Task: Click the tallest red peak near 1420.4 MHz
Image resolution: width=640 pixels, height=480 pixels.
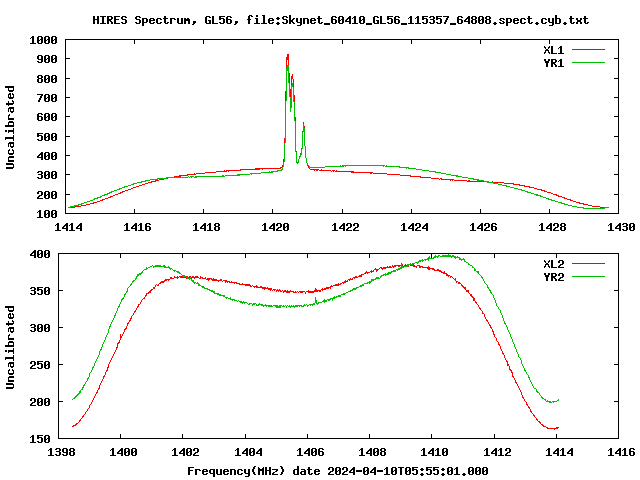Action: pos(288,55)
